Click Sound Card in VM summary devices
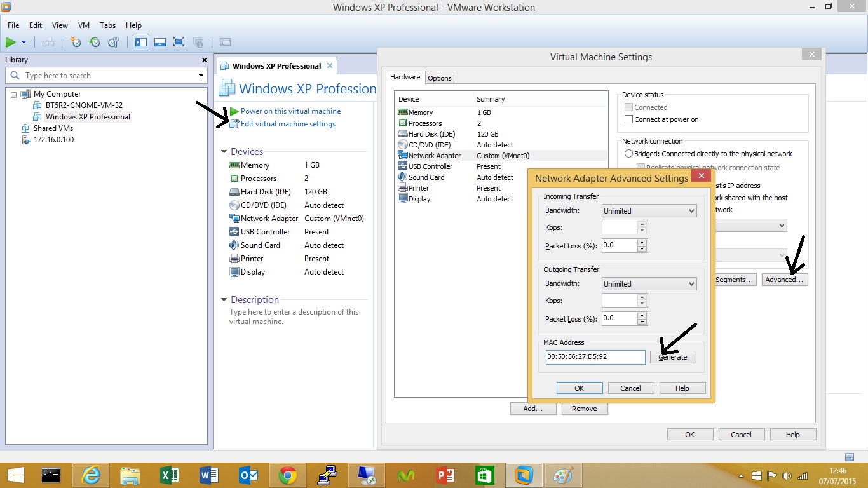Screen dimensions: 868x488 point(260,245)
